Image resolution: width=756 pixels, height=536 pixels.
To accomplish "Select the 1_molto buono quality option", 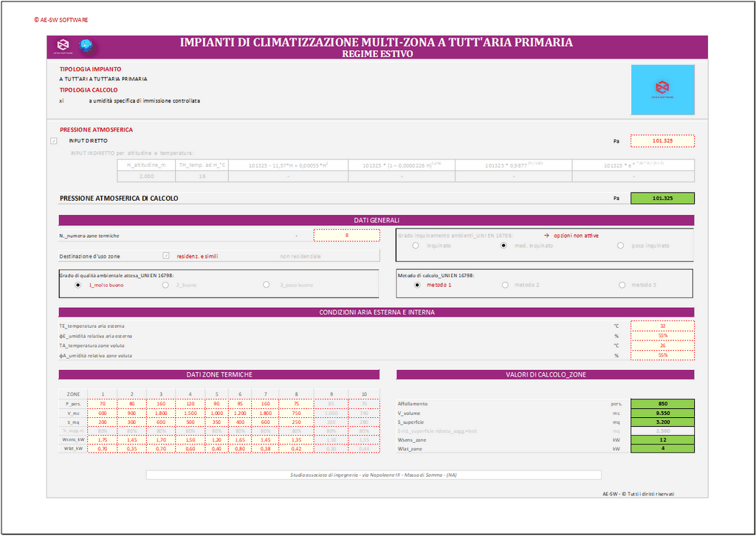I will [x=78, y=285].
